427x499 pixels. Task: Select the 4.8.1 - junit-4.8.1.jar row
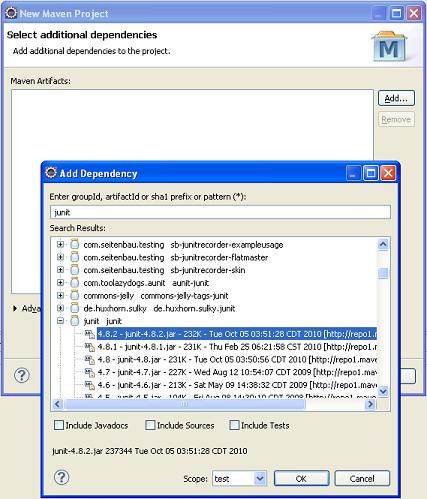tap(237, 347)
